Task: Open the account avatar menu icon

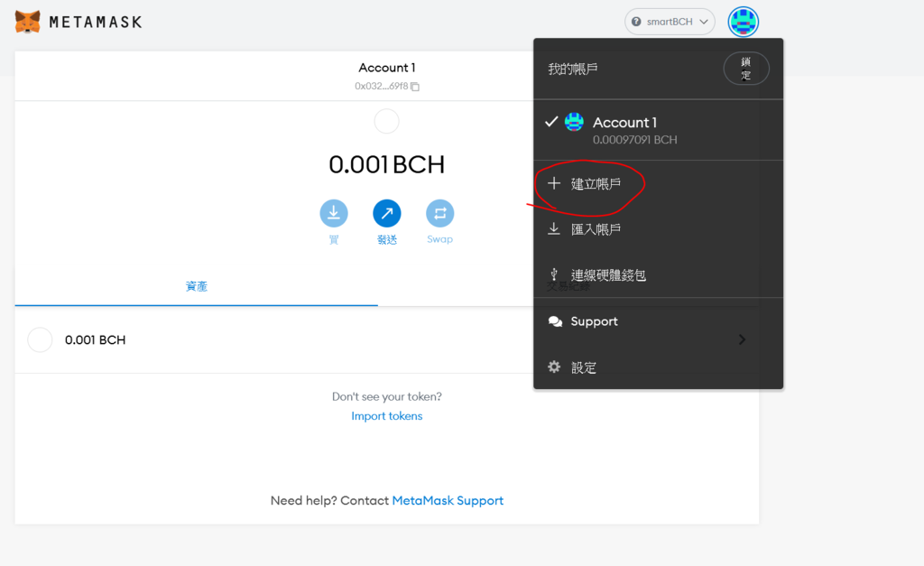Action: (x=744, y=22)
